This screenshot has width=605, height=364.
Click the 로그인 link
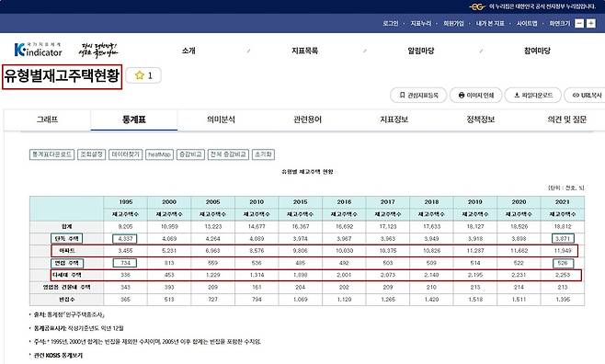[391, 24]
